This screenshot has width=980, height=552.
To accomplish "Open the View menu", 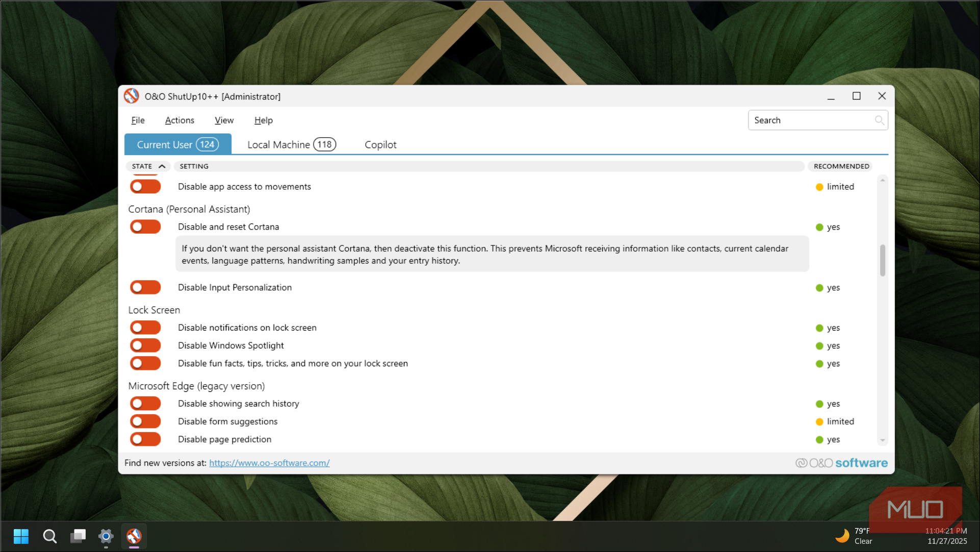I will pyautogui.click(x=224, y=120).
